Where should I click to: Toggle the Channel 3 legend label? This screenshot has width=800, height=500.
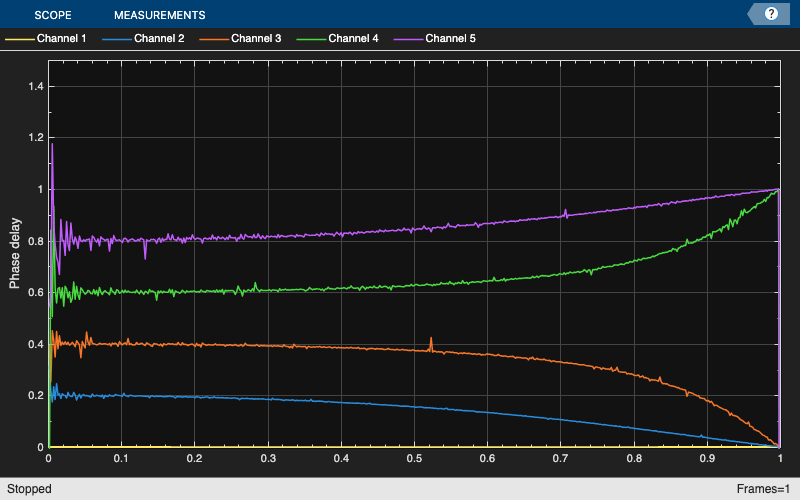[256, 38]
